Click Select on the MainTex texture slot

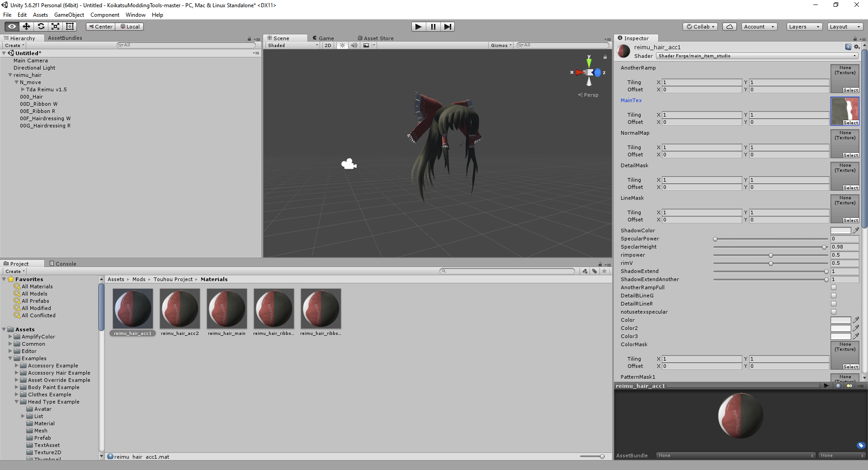point(850,123)
